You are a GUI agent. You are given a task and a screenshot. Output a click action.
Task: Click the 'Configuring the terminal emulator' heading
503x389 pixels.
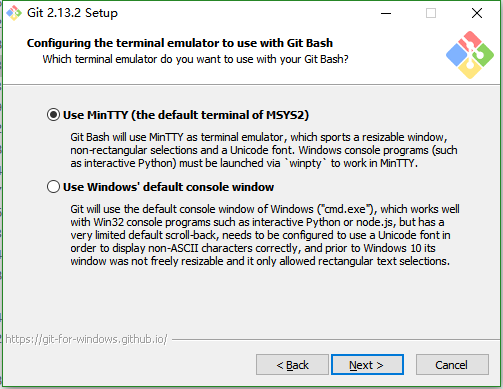pos(180,43)
